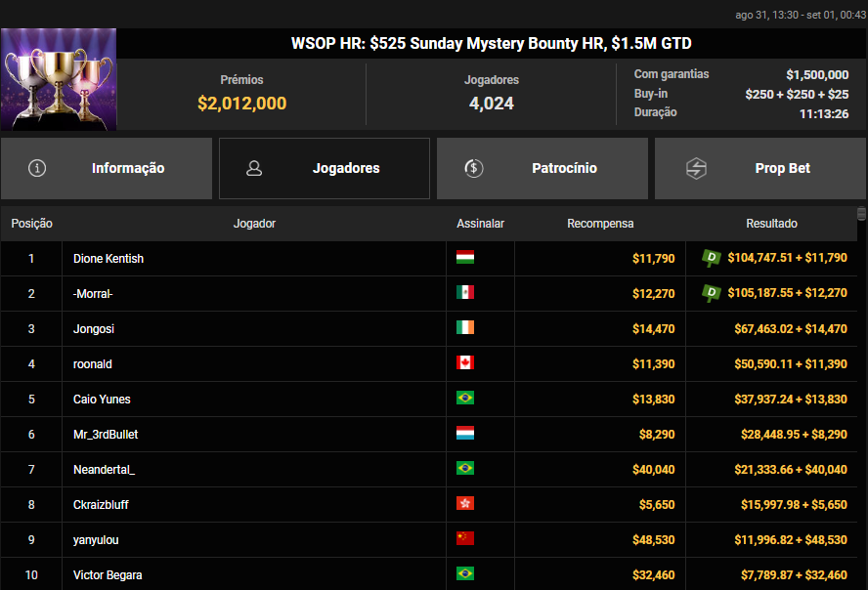Click the $40,040 bounty for Neandertal_

pyautogui.click(x=654, y=470)
